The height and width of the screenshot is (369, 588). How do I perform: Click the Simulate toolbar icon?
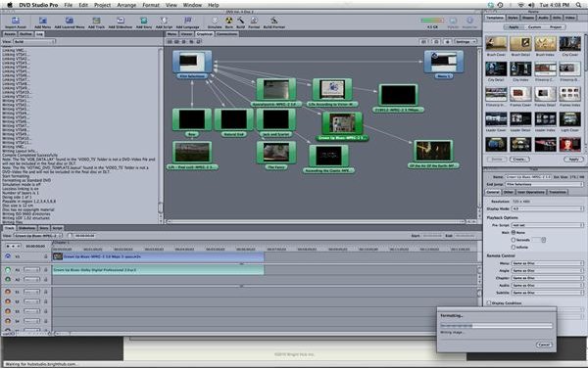tap(215, 21)
